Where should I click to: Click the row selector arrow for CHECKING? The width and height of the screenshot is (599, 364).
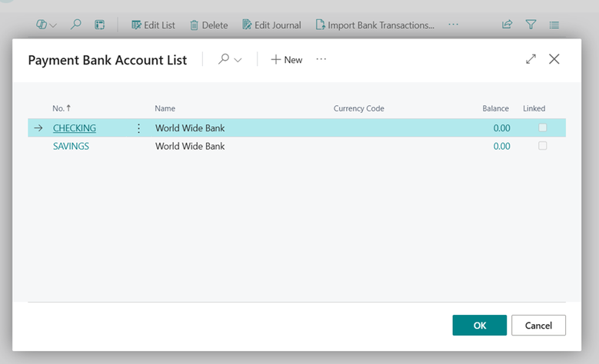(38, 128)
